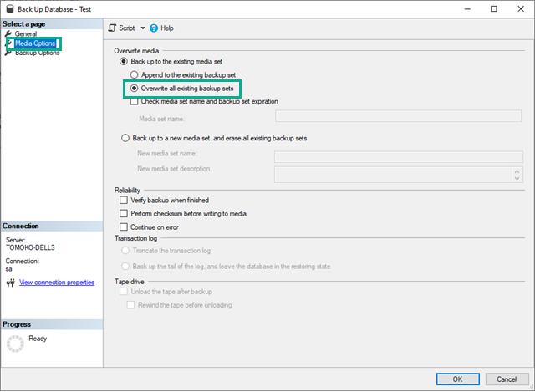Click the Script icon in the toolbar
This screenshot has height=392, width=535.
(112, 28)
